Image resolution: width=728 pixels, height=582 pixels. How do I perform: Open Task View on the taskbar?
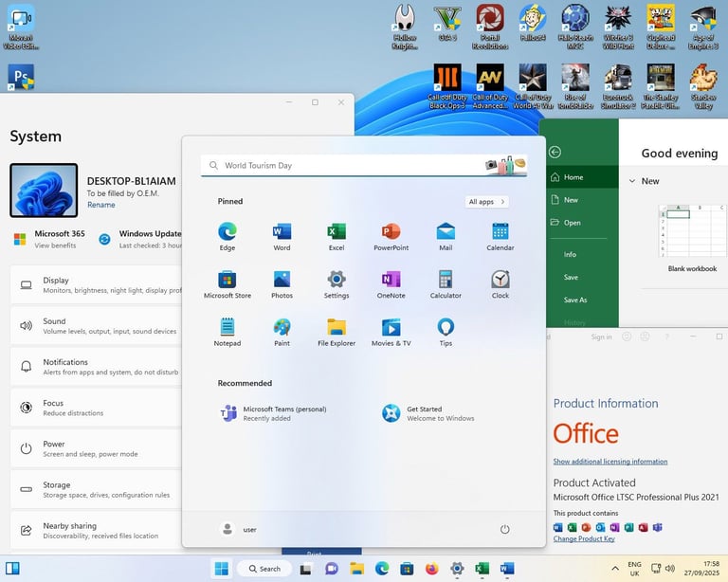(x=305, y=569)
